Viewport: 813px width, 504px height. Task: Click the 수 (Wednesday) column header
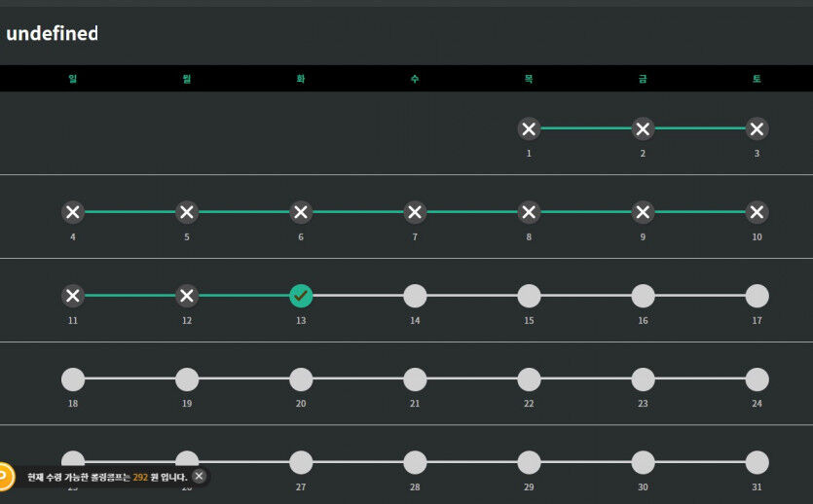[x=415, y=79]
